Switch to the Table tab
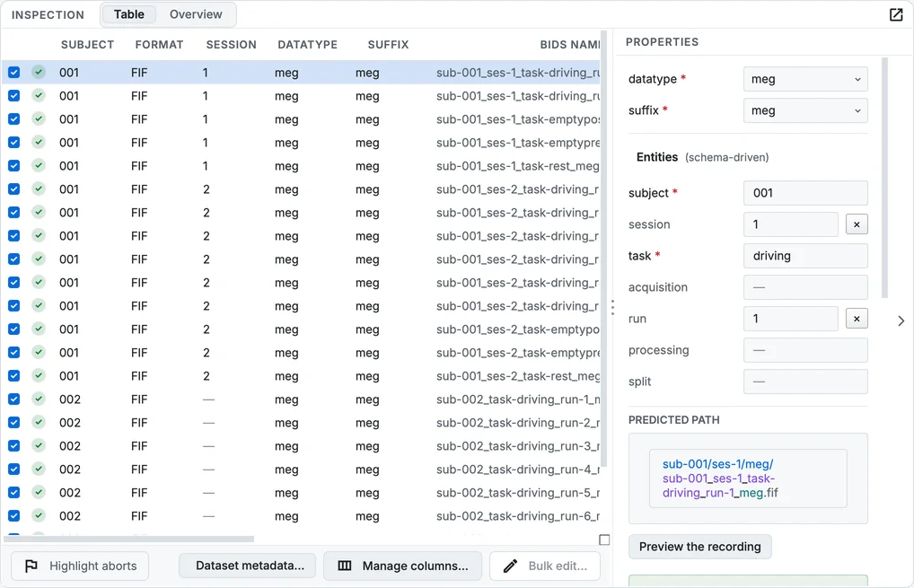The height and width of the screenshot is (588, 914). 128,14
